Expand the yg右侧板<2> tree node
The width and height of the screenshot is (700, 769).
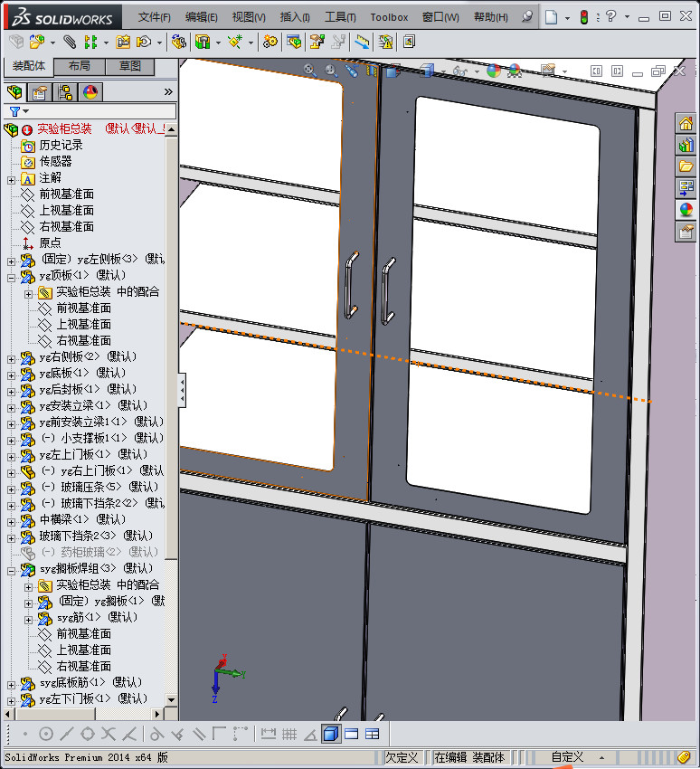(11, 359)
